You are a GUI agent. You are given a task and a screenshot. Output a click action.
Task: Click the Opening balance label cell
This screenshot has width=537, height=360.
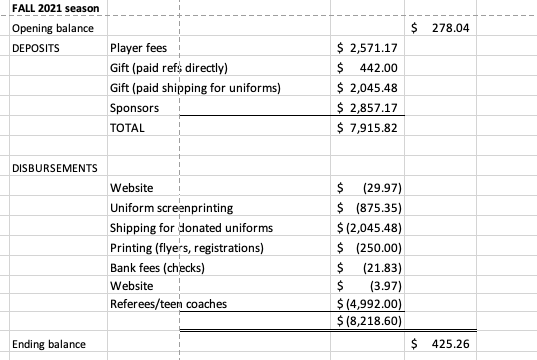pyautogui.click(x=58, y=28)
